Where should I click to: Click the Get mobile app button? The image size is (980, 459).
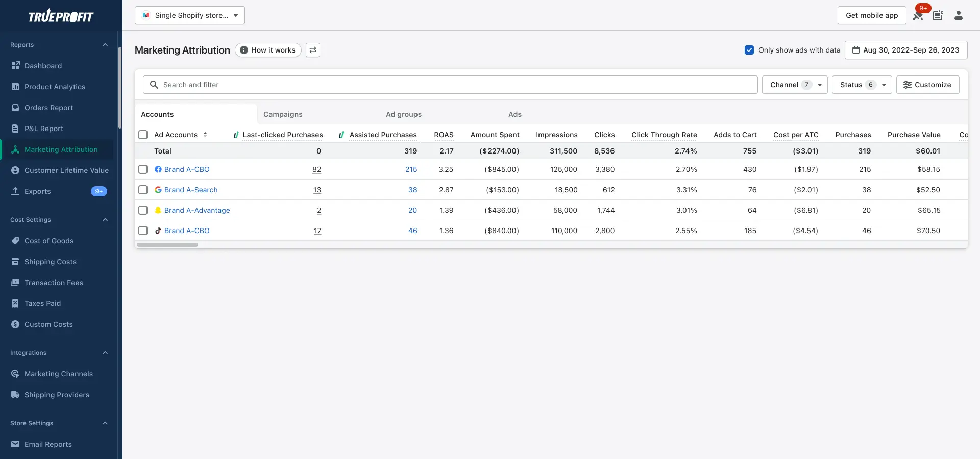pos(872,15)
